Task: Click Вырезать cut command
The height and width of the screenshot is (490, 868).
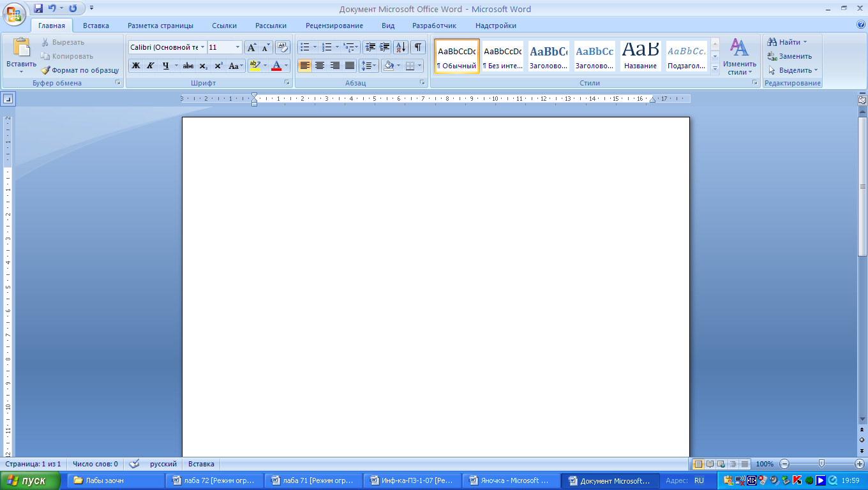Action: pos(63,42)
